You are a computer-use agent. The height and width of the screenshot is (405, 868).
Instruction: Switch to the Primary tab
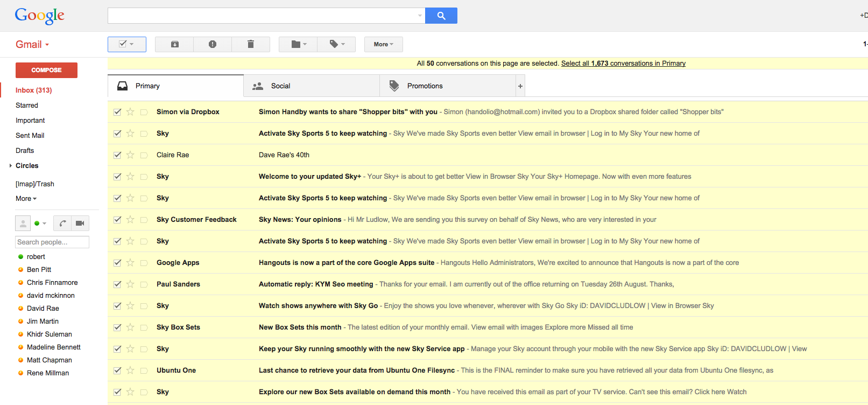click(176, 86)
